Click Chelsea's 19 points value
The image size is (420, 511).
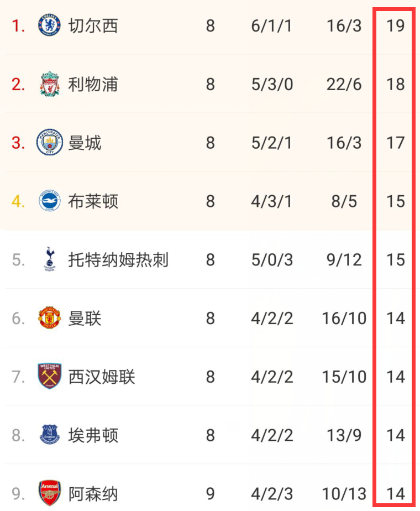coord(395,26)
